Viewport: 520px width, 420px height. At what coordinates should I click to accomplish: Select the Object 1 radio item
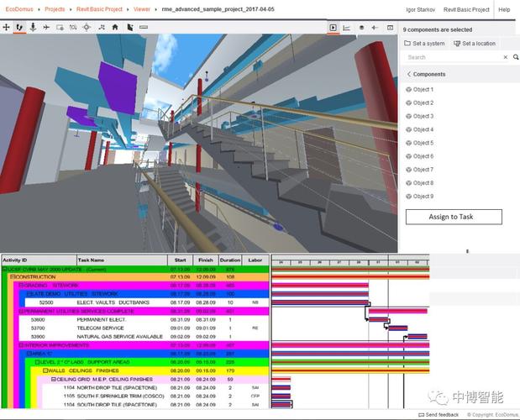click(x=409, y=89)
